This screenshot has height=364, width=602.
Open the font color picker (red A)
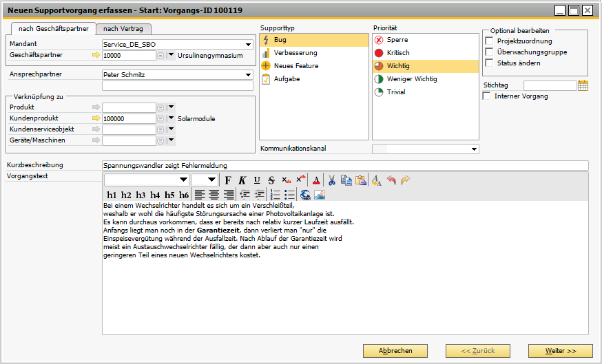click(x=316, y=180)
